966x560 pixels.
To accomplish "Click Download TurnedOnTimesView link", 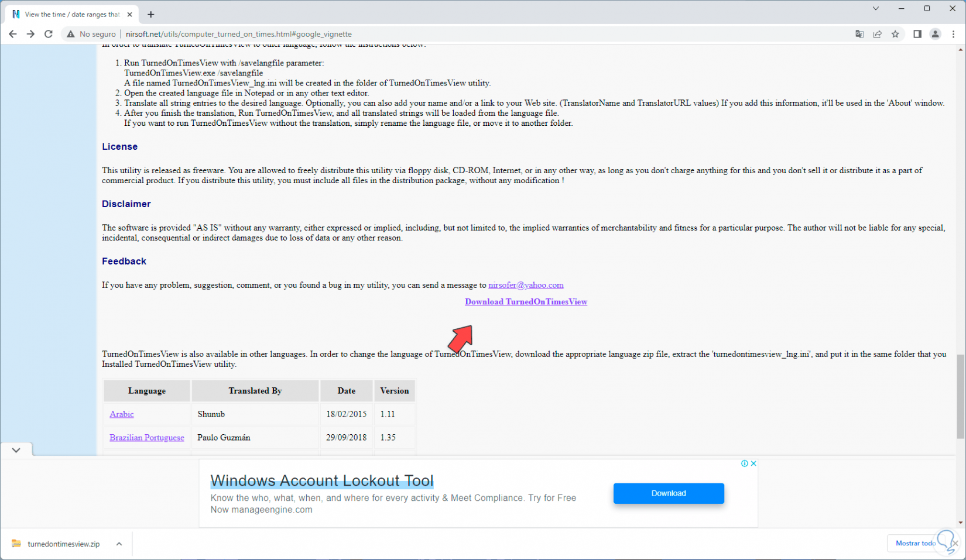I will (x=526, y=302).
